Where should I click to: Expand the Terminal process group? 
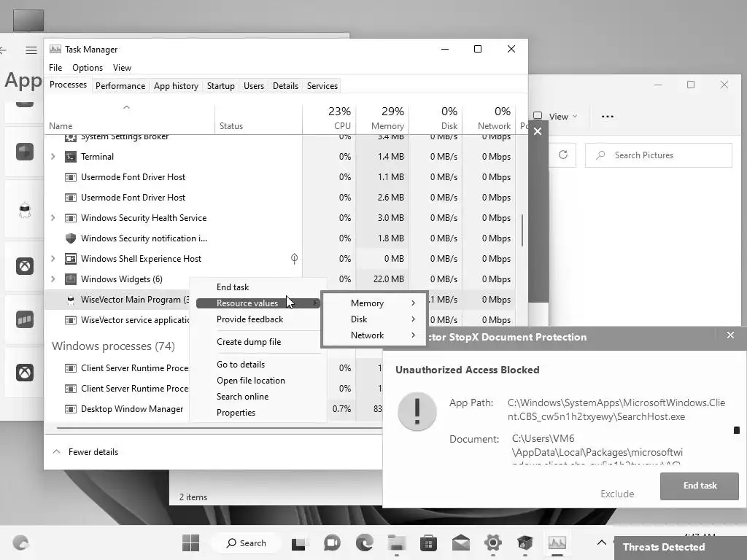pos(53,157)
